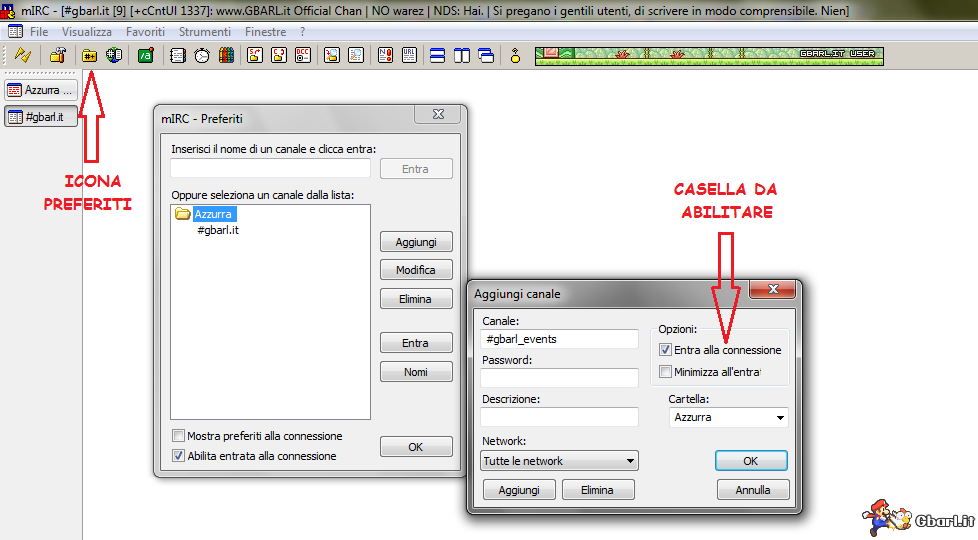Open received files folder toolbar icon
978x540 pixels.
[332, 55]
